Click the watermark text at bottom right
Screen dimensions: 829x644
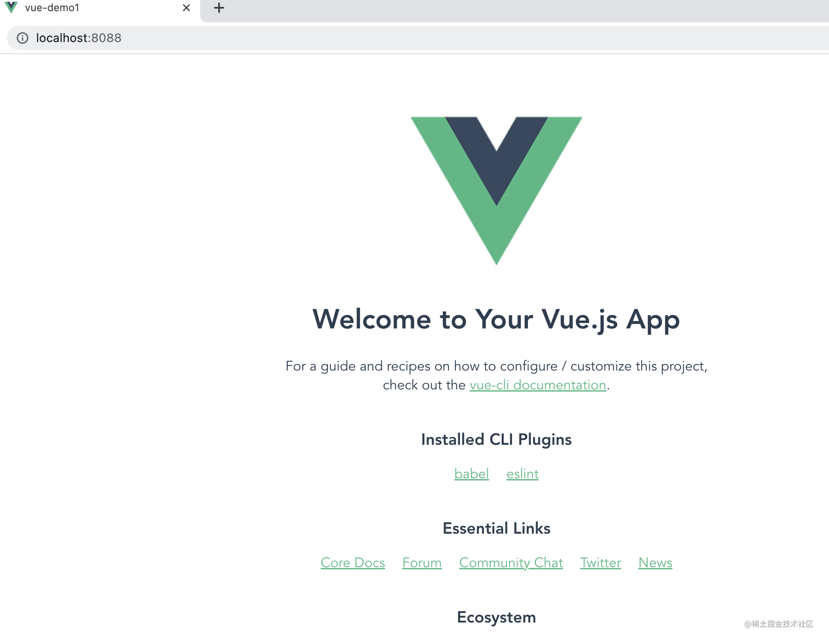click(778, 624)
